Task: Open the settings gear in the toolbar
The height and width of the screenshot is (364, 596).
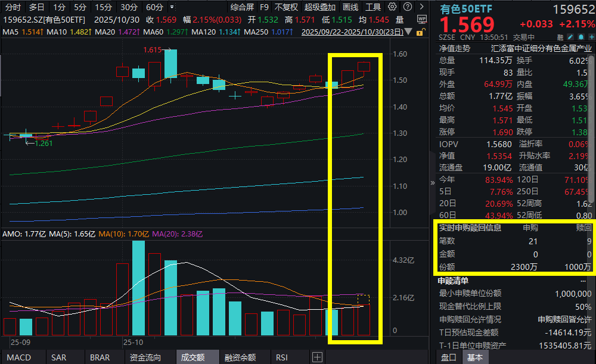Action: tap(392, 7)
